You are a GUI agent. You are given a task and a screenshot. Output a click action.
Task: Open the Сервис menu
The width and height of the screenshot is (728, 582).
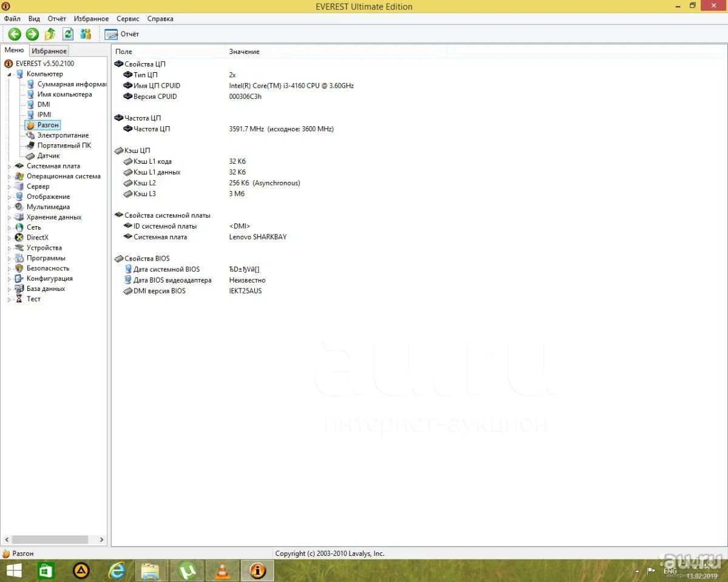pos(128,19)
